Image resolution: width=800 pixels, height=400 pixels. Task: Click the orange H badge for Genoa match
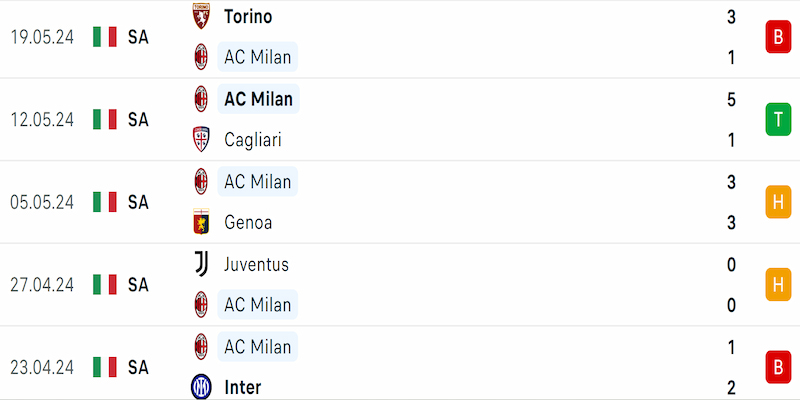(778, 202)
